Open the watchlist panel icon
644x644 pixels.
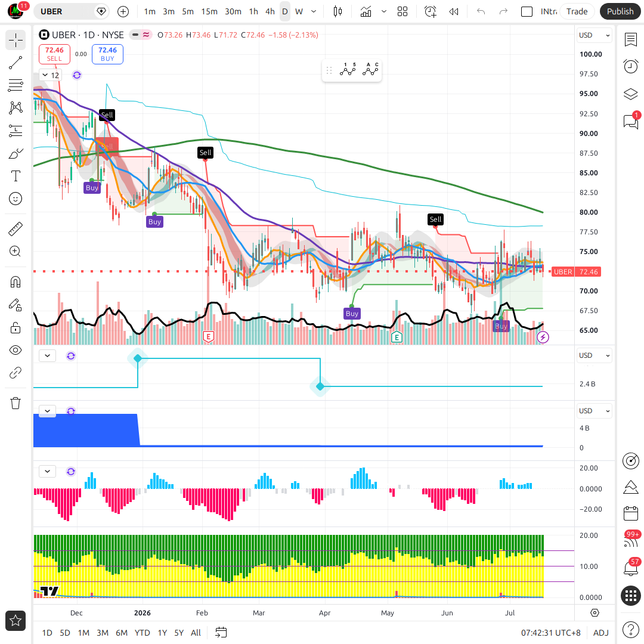(x=631, y=40)
